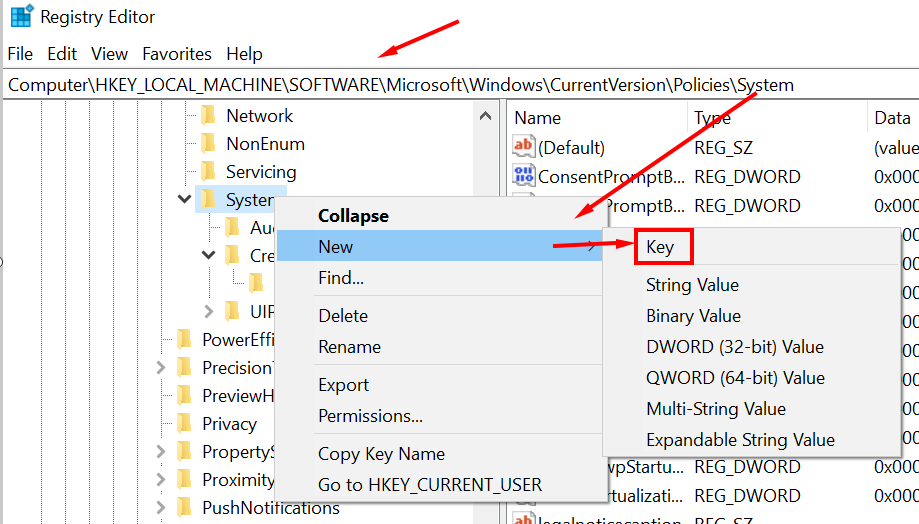The image size is (919, 524).
Task: Click the PreviewH folder icon
Action: point(185,396)
